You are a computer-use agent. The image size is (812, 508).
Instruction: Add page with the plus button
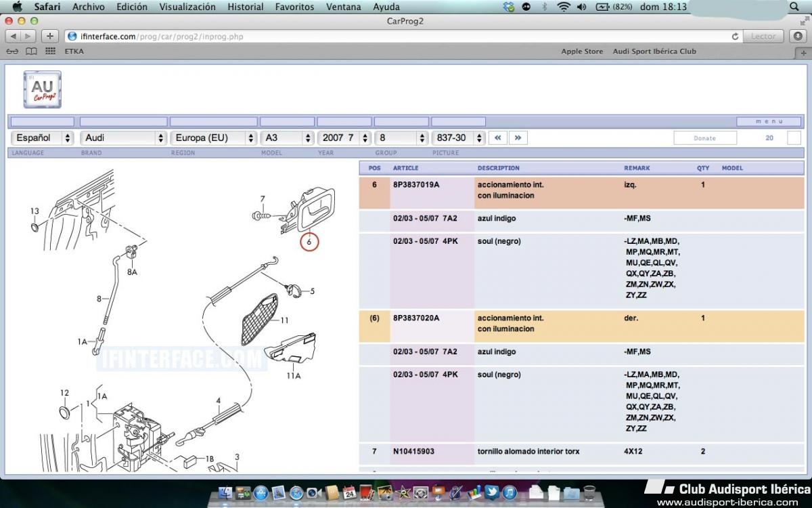(x=49, y=36)
